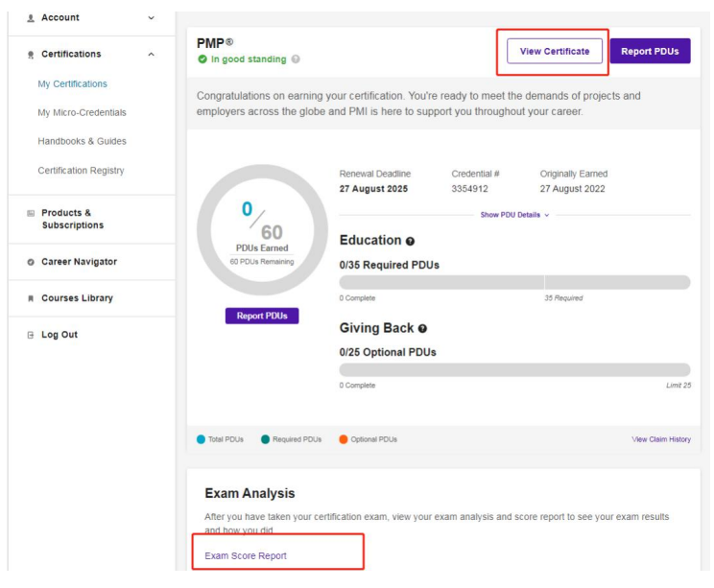
Task: Open Career Navigator menu item
Action: pos(80,262)
